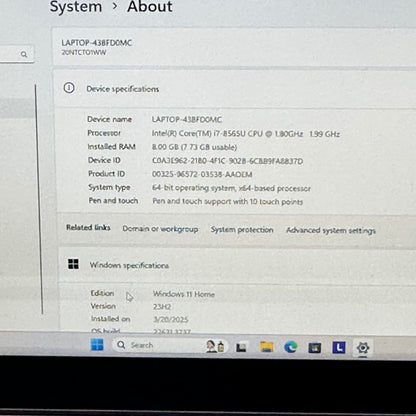Click the Processor label

(x=104, y=133)
